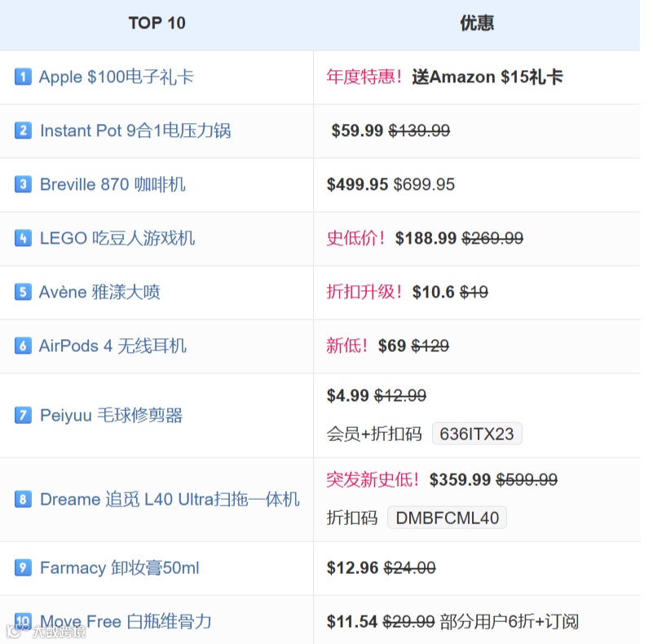The width and height of the screenshot is (653, 644).
Task: Click the $4.99 Peiyuu price
Action: [x=348, y=395]
